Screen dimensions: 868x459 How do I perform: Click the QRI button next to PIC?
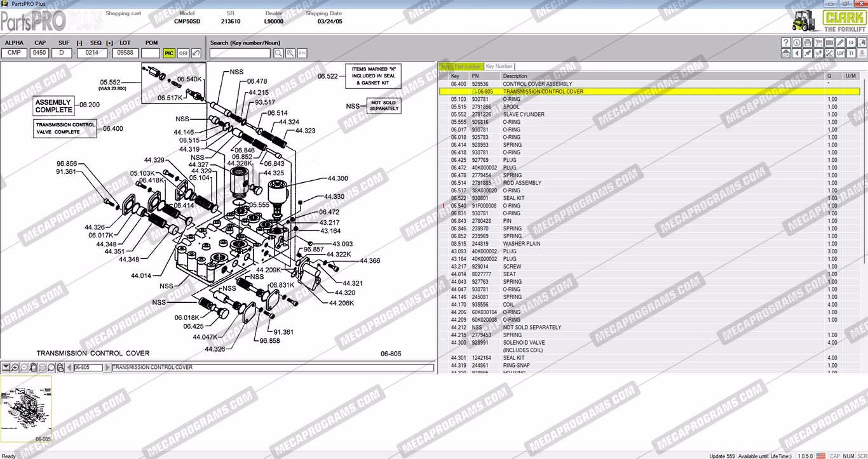(183, 53)
